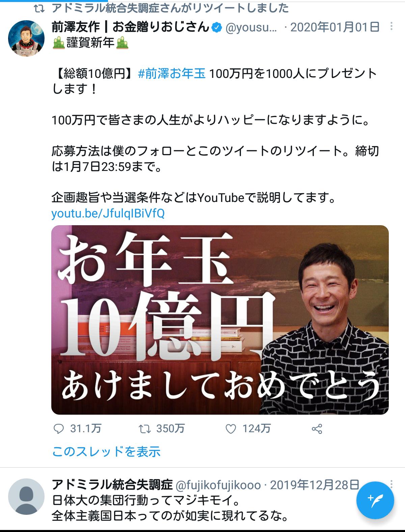This screenshot has width=405, height=532.
Task: Open the #前澤お年玉 hashtag
Action: 172,73
